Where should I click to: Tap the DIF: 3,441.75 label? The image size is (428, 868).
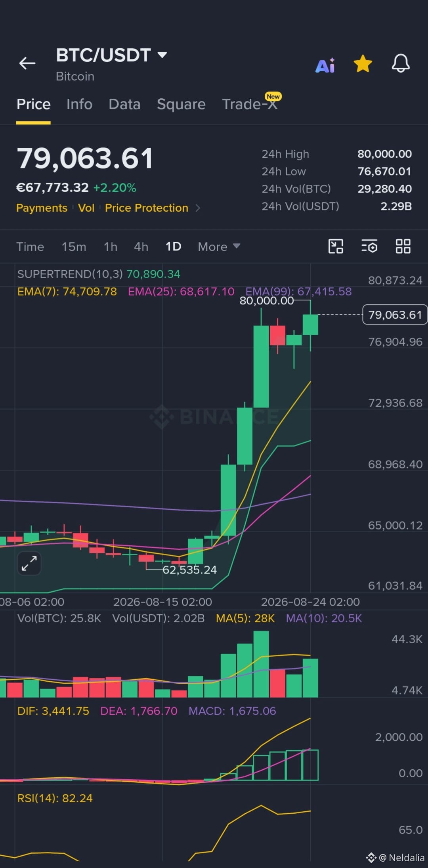[53, 711]
